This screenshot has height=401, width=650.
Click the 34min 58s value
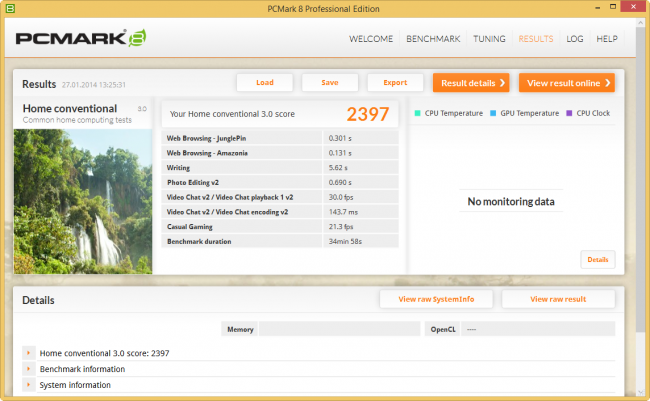[345, 241]
